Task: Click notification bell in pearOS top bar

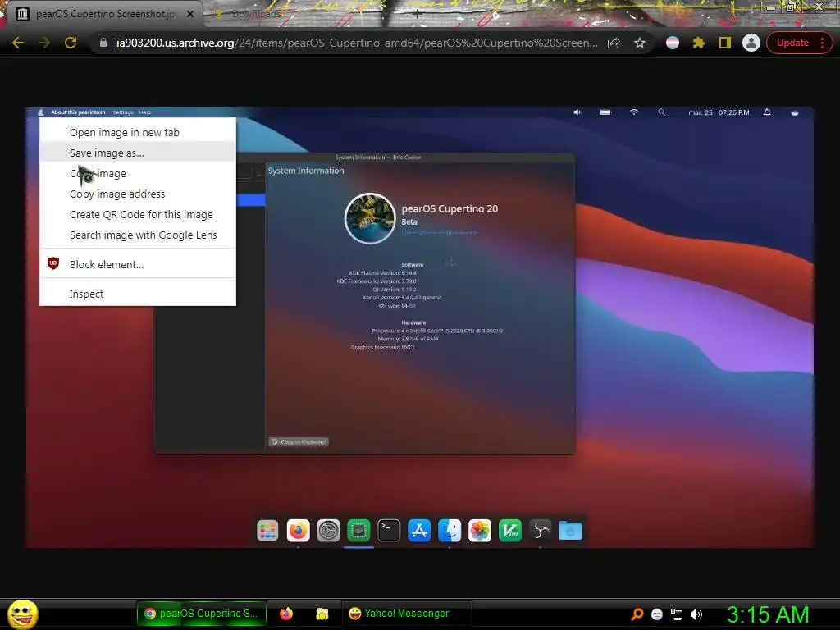Action: point(767,112)
